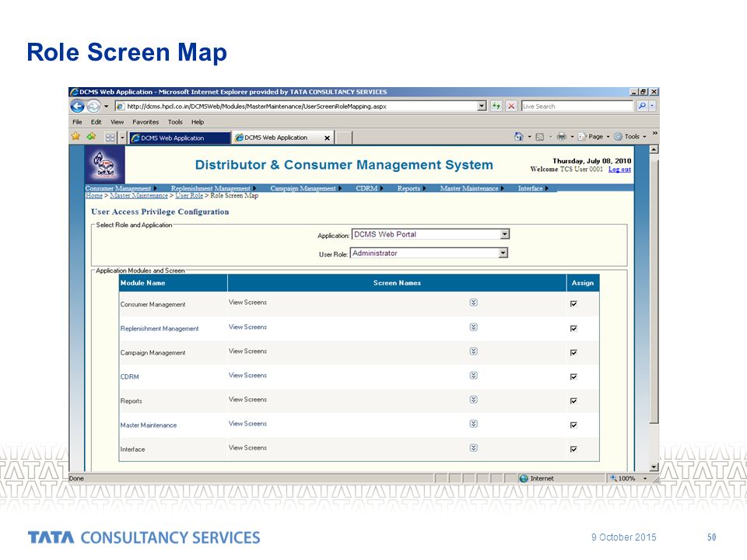Uncheck Assign for Interface module
Screen dimensions: 747x560
[573, 449]
